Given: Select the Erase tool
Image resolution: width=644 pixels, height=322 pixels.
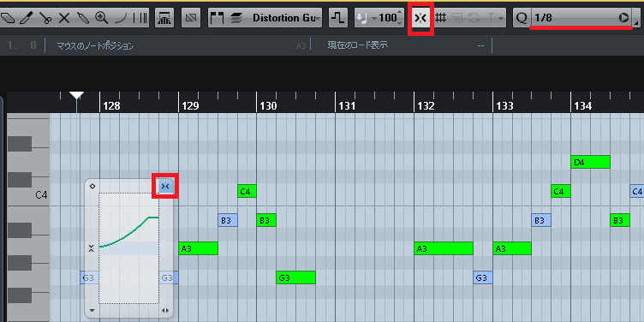Looking at the screenshot, I should pos(8,18).
